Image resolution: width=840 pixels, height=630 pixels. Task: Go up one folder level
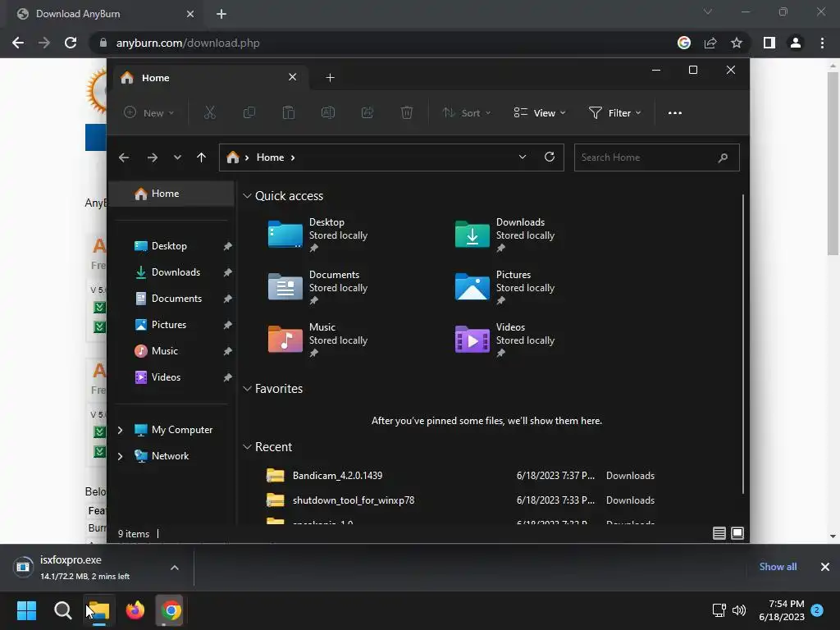point(202,157)
